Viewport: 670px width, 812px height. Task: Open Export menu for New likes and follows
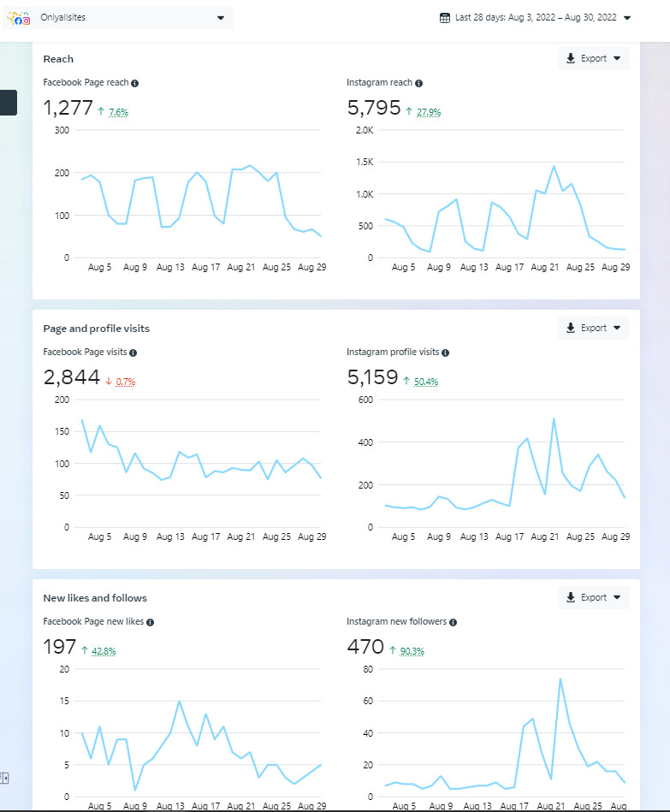pyautogui.click(x=592, y=597)
